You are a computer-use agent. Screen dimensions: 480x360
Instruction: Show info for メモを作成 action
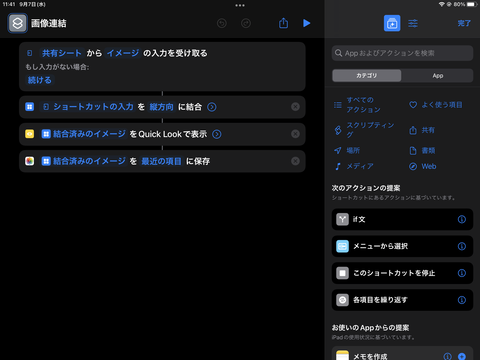[448, 356]
